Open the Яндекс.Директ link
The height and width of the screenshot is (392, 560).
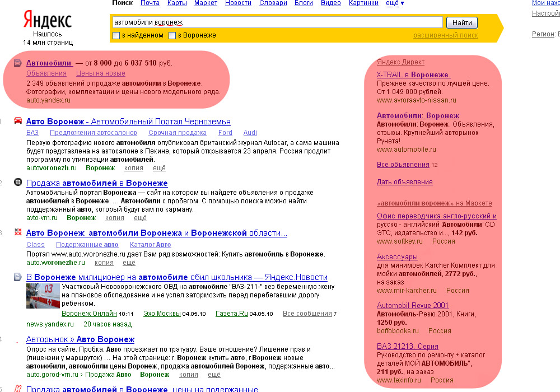click(401, 62)
